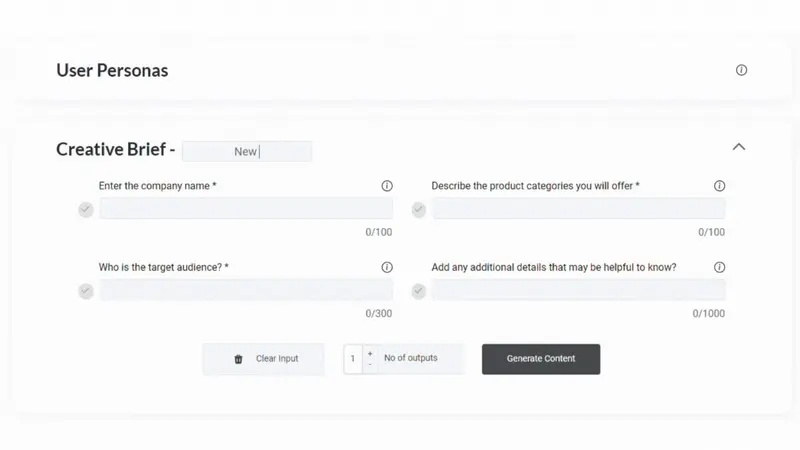The height and width of the screenshot is (450, 800).
Task: Open info icon for product categories field
Action: tap(719, 186)
